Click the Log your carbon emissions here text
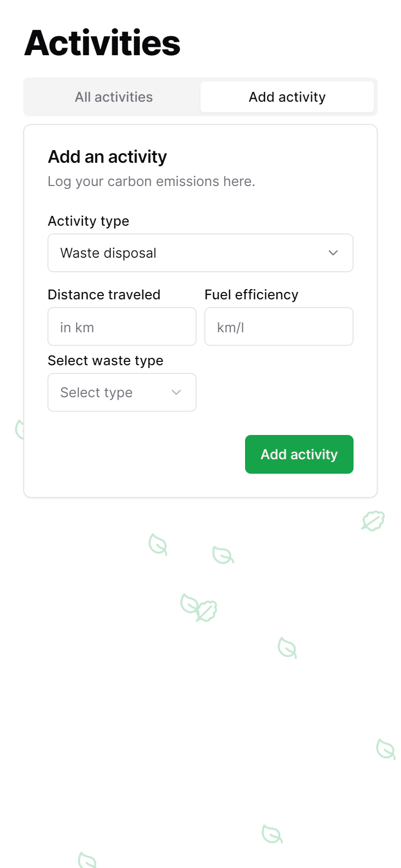Viewport: 401px width, 868px height. pyautogui.click(x=151, y=181)
